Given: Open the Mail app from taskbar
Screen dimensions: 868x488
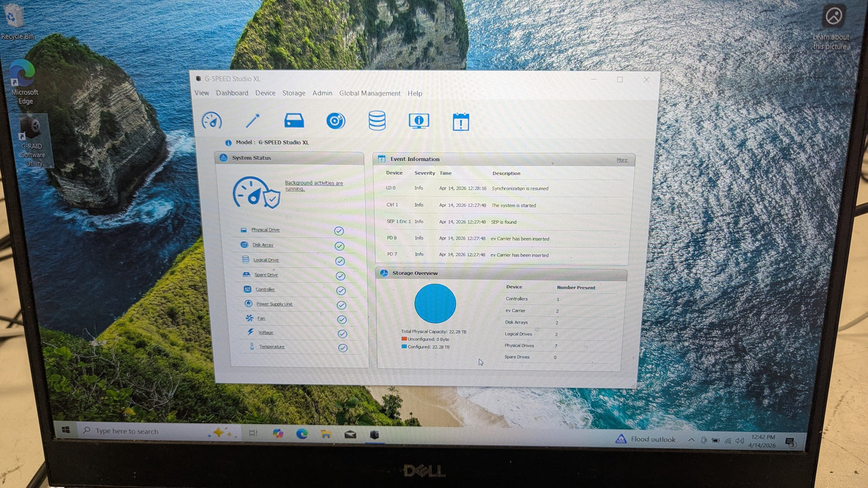Looking at the screenshot, I should coord(350,435).
